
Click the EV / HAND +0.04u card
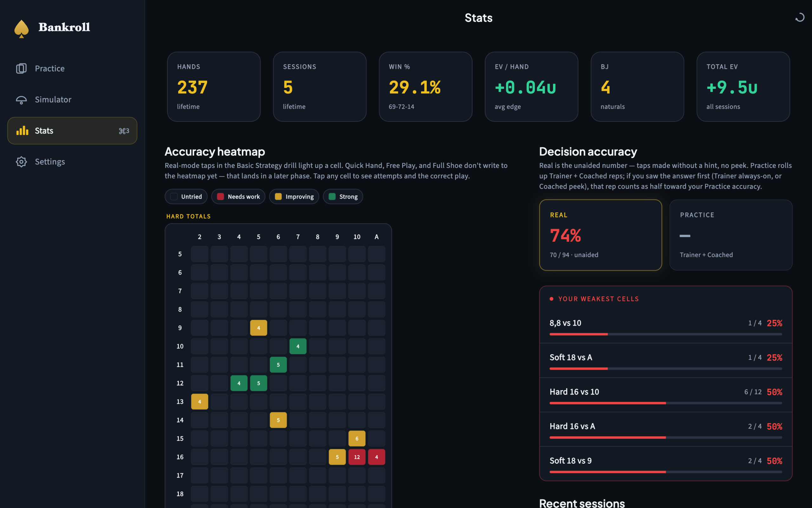(531, 87)
